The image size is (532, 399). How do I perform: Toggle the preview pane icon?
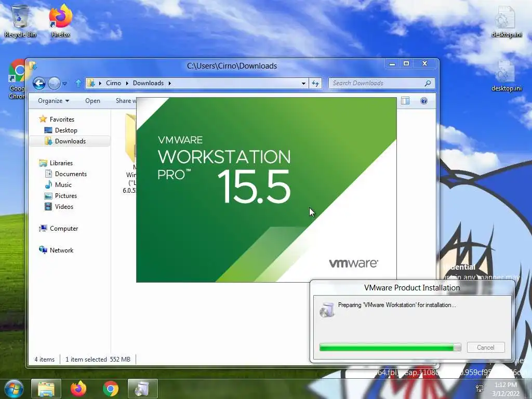coord(405,101)
